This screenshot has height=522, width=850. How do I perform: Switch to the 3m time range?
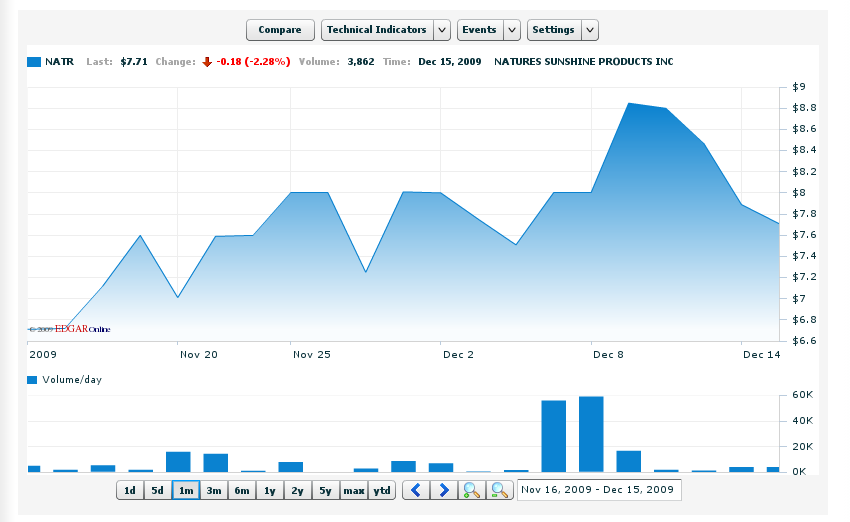[x=214, y=491]
